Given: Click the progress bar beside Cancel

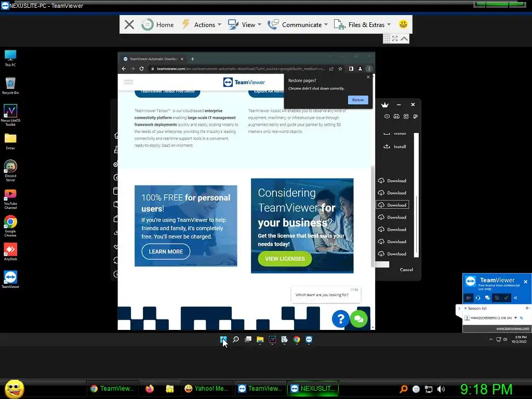Looking at the screenshot, I should 382,264.
